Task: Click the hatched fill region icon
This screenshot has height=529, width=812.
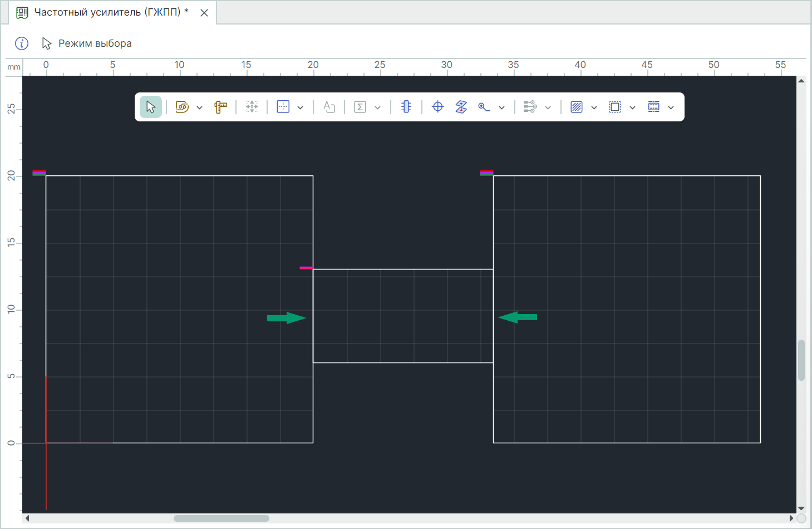Action: click(x=577, y=107)
